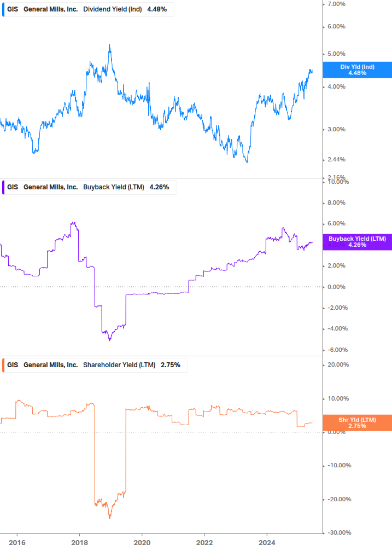Click the 20.00% tick on shareholder yield axis
The width and height of the screenshot is (392, 550).
(x=338, y=364)
